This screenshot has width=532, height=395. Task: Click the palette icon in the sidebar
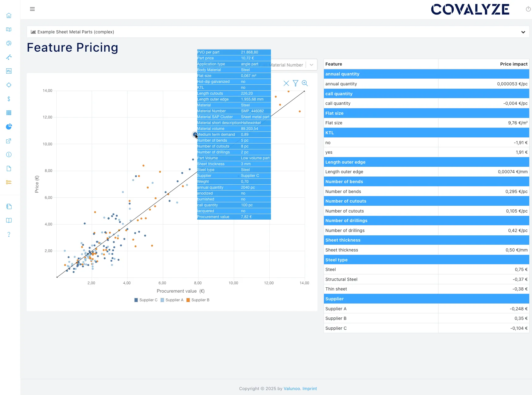point(9,43)
